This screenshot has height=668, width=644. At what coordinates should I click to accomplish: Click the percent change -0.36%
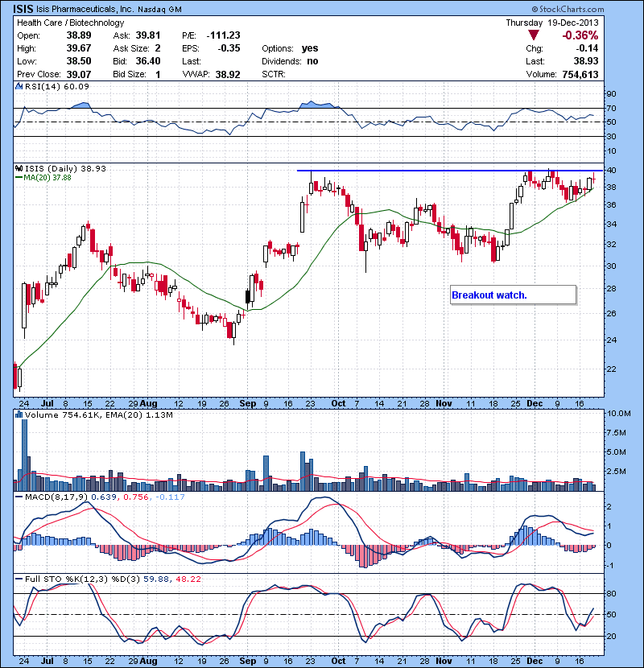(x=580, y=35)
